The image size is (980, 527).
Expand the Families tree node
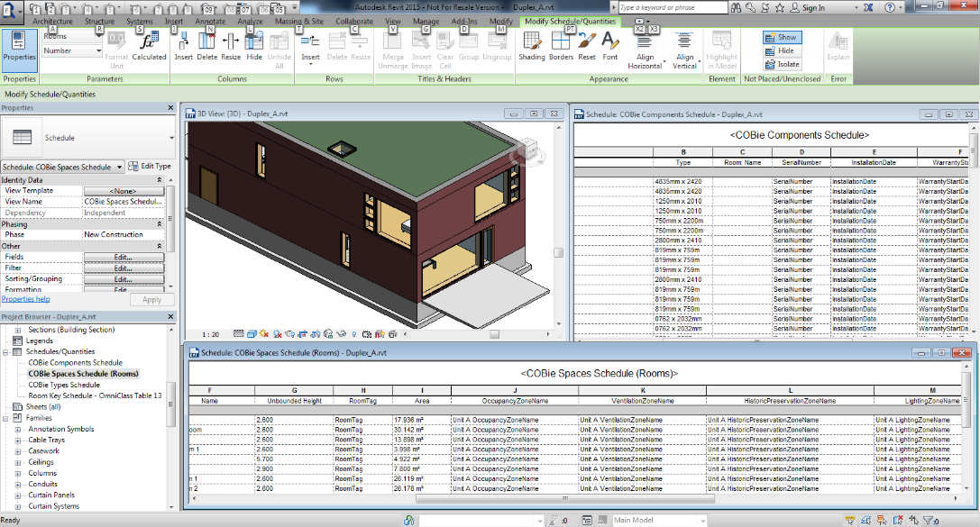(6, 418)
